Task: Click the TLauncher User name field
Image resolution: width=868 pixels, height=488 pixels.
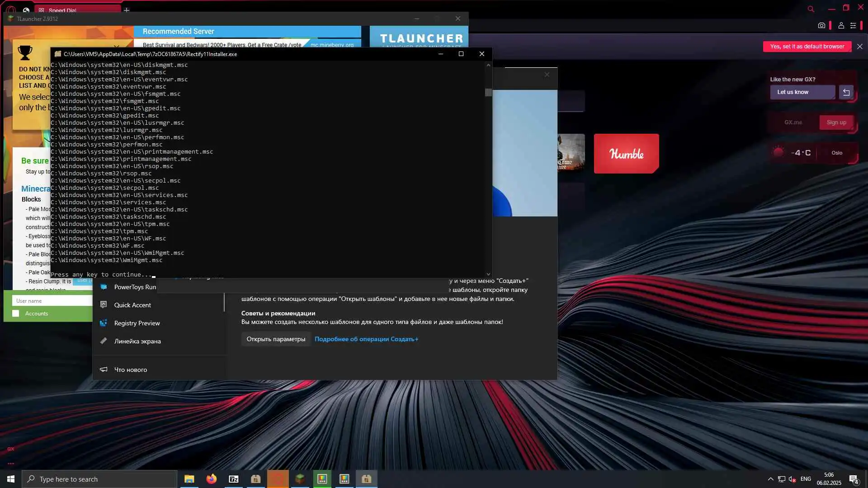Action: (52, 301)
